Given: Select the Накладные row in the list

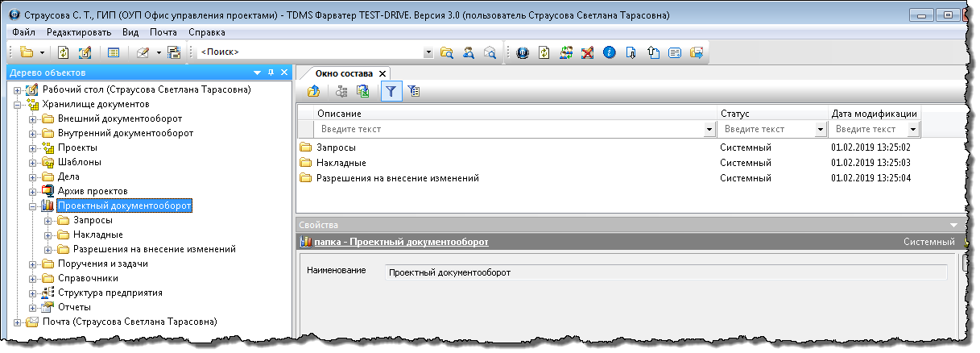Looking at the screenshot, I should click(x=341, y=163).
